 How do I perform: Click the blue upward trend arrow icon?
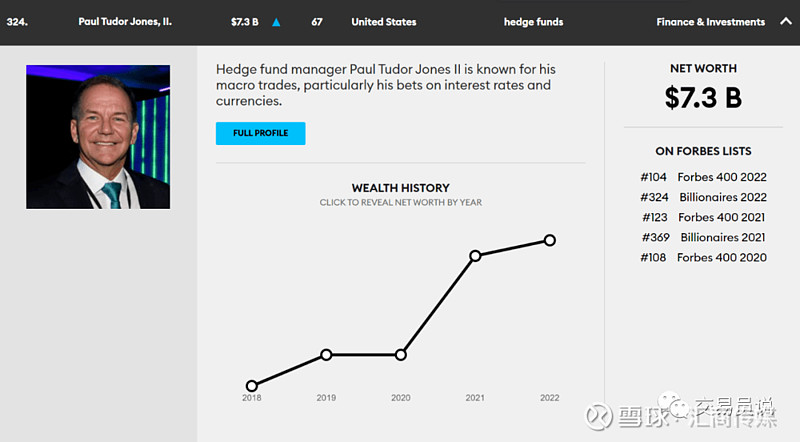276,22
